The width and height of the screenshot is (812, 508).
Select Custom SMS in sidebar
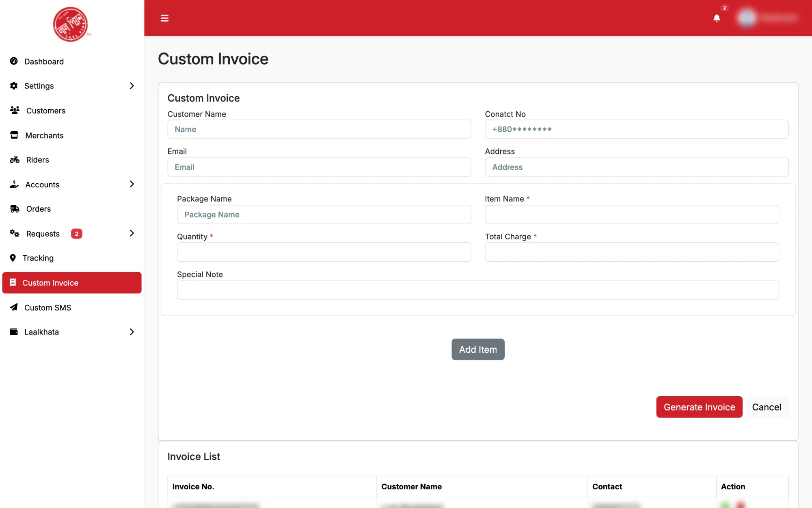click(x=72, y=308)
